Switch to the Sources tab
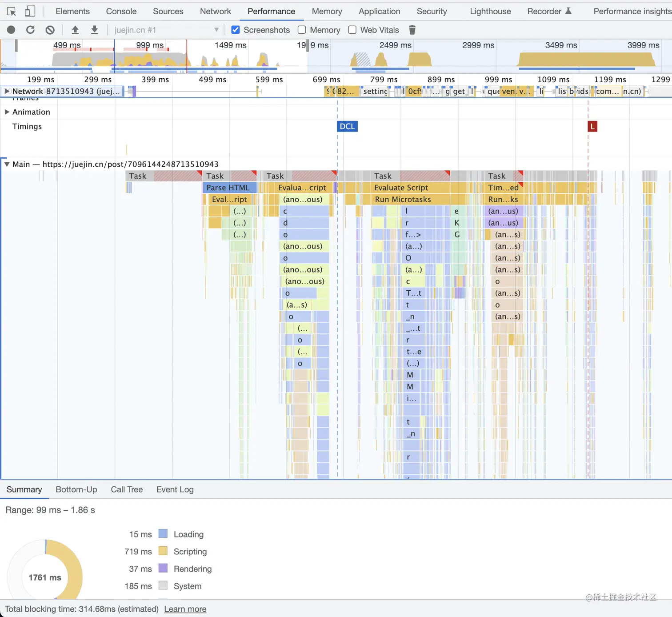The image size is (672, 617). [168, 11]
